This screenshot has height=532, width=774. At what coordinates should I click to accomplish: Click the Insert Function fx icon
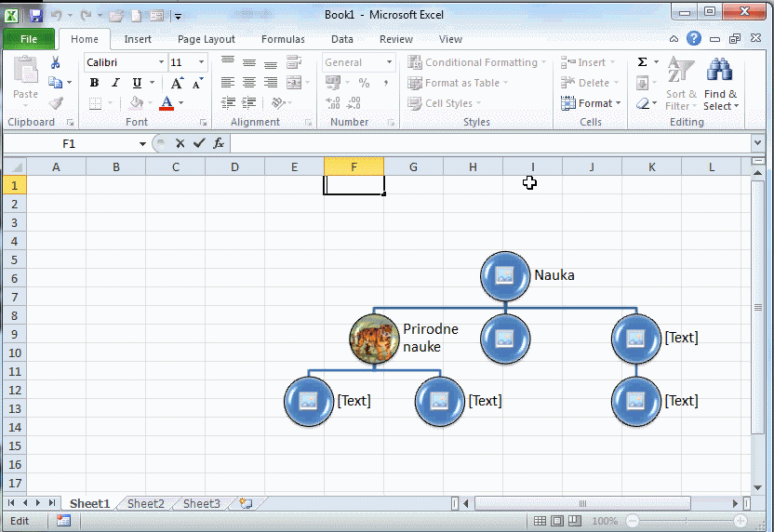[x=219, y=143]
